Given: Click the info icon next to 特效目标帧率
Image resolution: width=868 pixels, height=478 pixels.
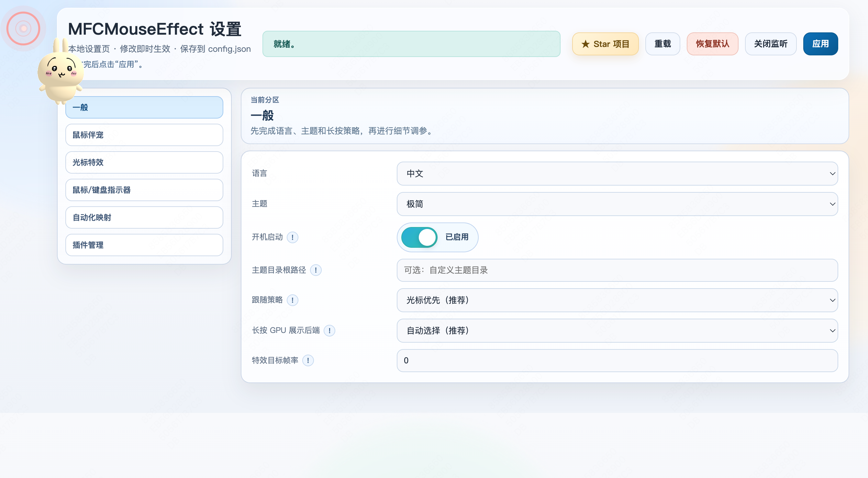Looking at the screenshot, I should pyautogui.click(x=308, y=360).
